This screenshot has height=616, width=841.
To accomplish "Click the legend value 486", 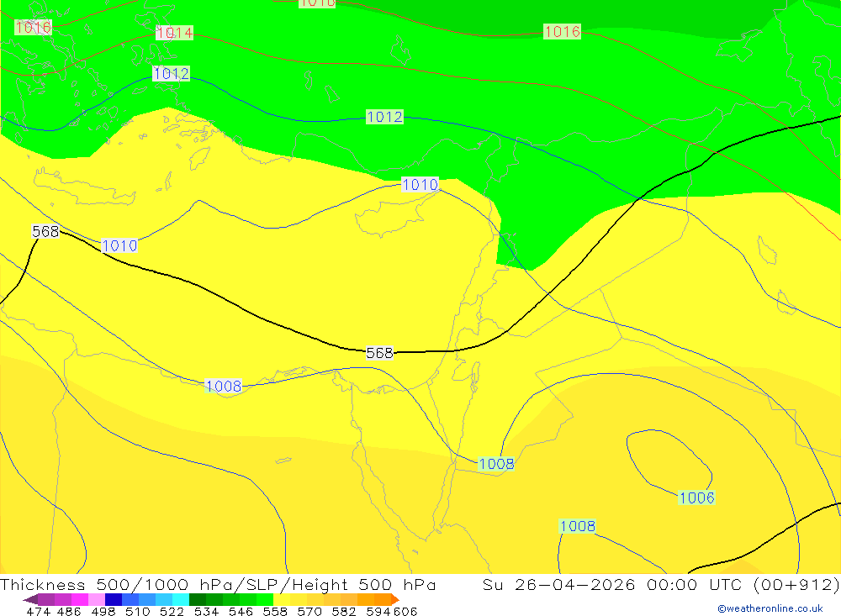I will pos(69,611).
